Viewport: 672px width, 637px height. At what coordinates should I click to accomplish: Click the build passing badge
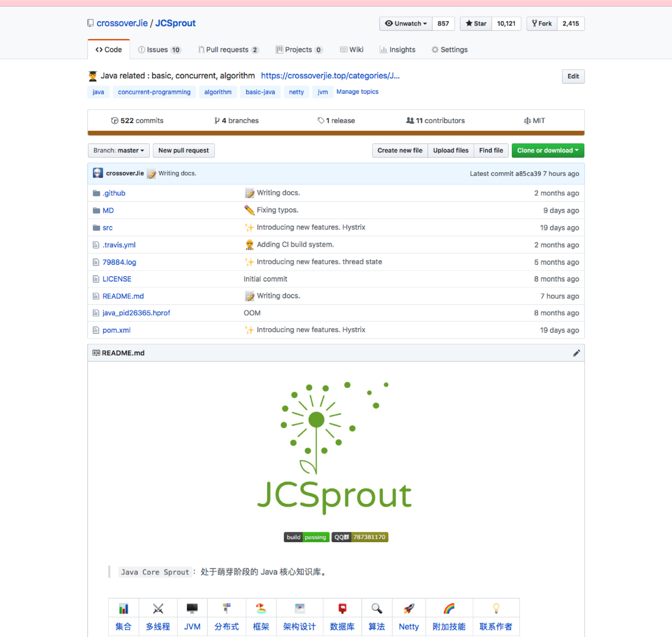point(306,537)
